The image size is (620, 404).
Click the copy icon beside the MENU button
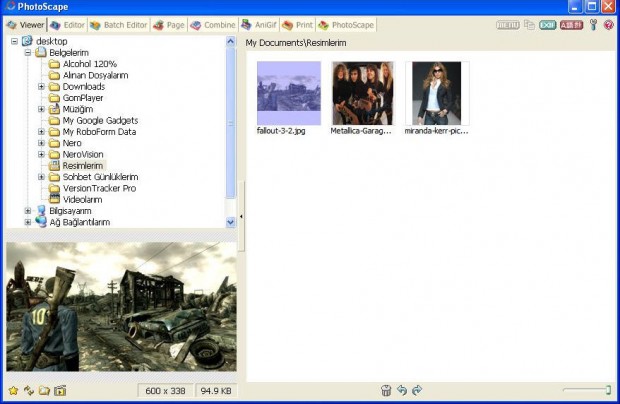[529, 25]
